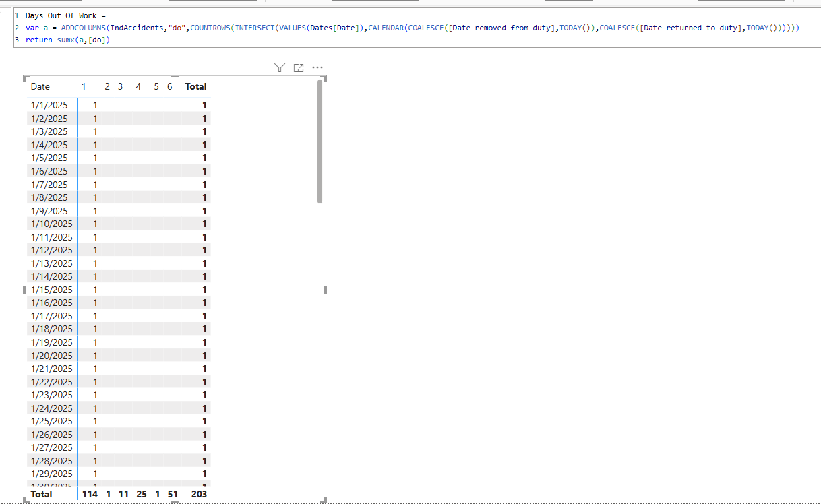Click the Total row label at the bottom

point(41,494)
